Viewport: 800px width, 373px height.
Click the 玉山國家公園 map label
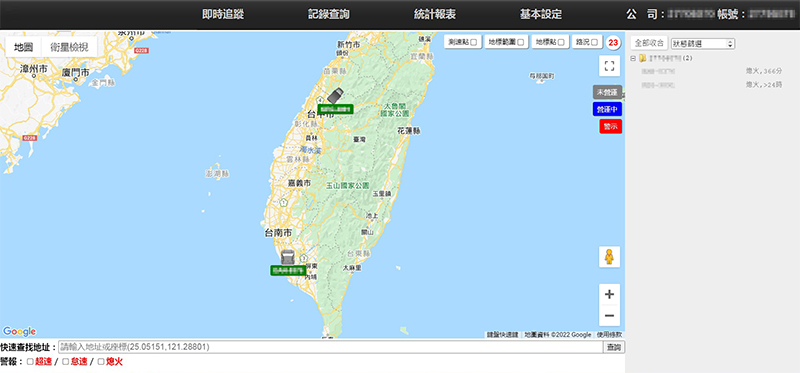tap(348, 186)
